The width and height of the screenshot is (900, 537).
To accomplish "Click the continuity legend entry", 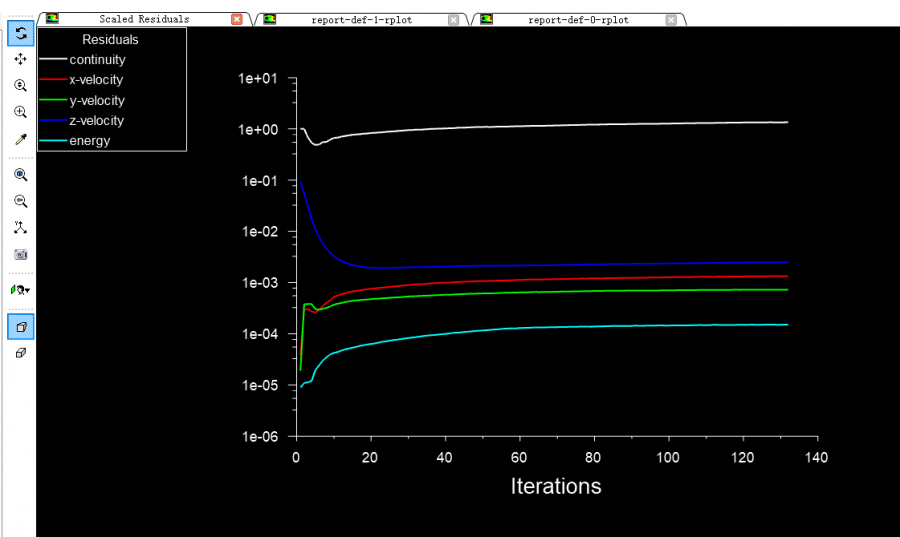I will coord(97,60).
